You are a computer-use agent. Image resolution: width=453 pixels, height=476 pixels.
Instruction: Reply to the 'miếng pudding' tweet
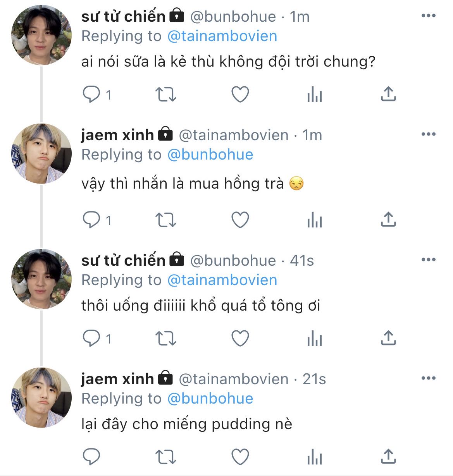point(91,457)
